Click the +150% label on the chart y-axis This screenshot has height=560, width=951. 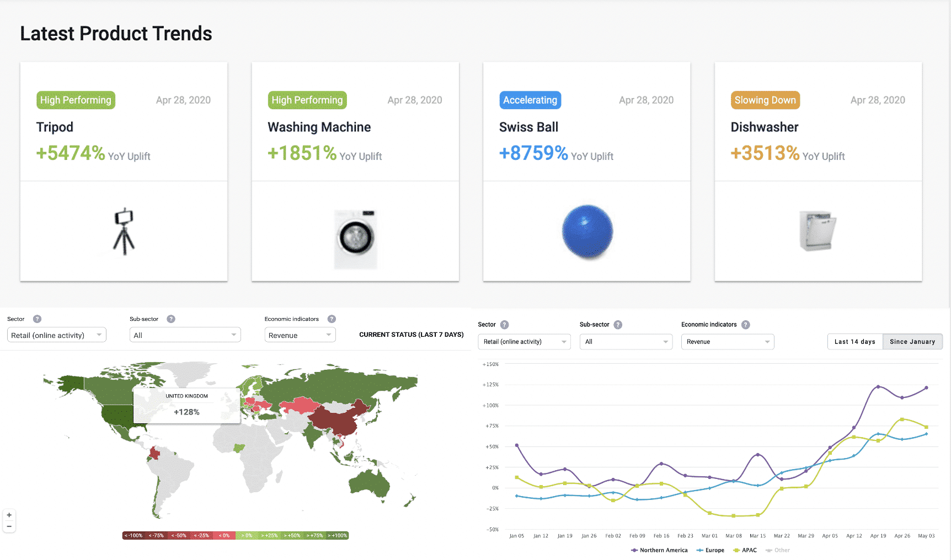click(490, 364)
